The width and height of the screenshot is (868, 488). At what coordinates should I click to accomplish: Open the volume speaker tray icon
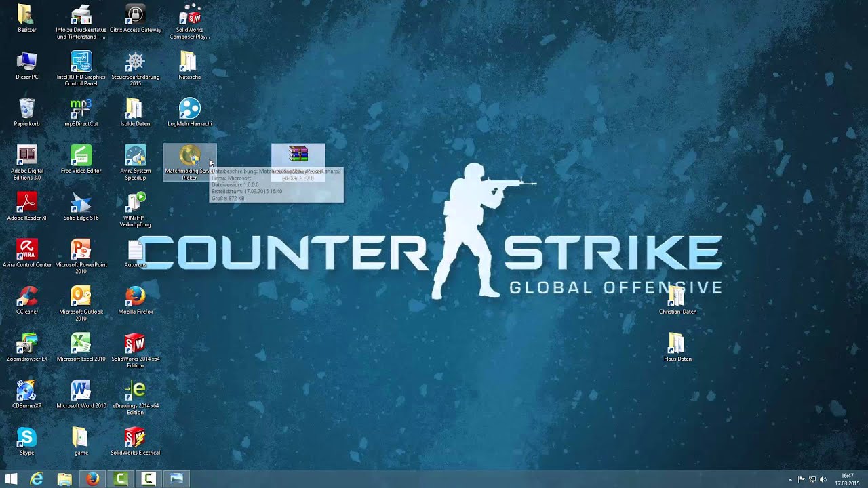(823, 480)
